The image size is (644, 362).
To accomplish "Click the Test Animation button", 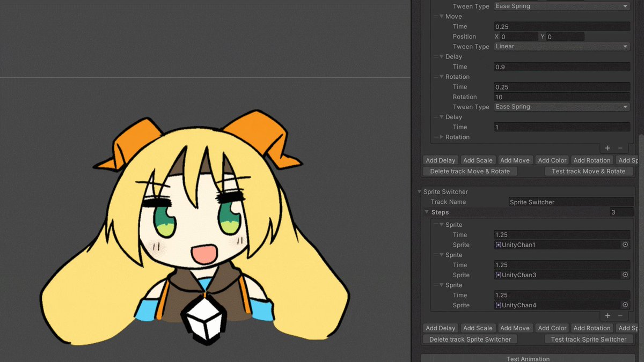I will click(528, 358).
